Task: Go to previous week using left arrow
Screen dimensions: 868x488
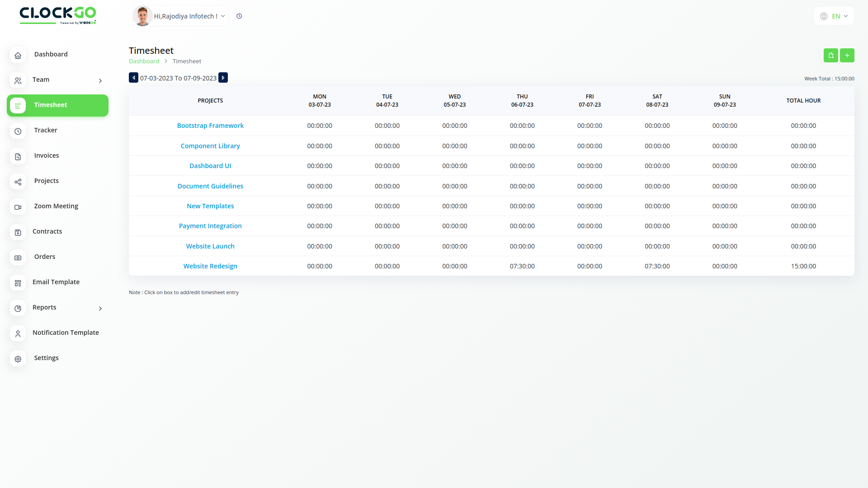Action: coord(133,78)
